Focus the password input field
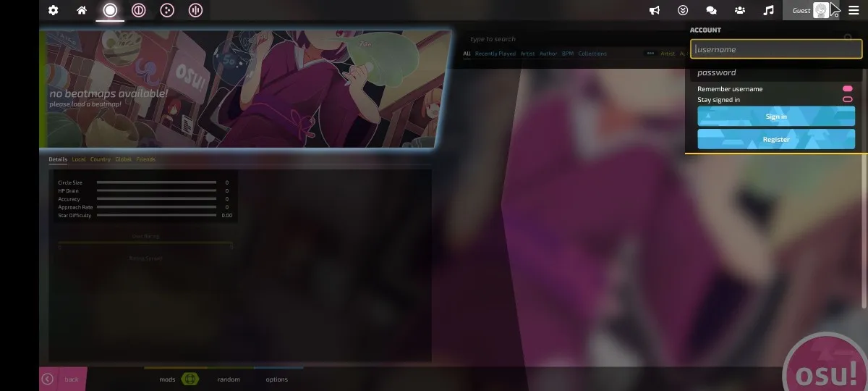The width and height of the screenshot is (868, 391). (776, 72)
